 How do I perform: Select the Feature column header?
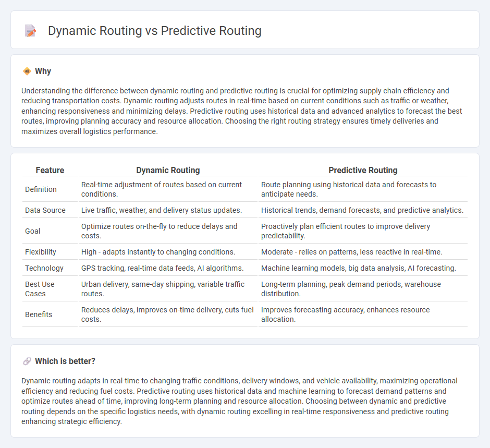tap(50, 171)
